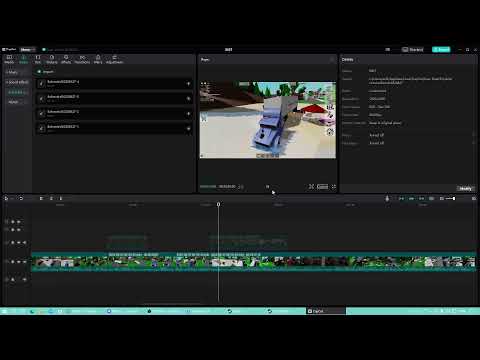Toggle linkage option
The width and height of the screenshot is (480, 360).
pyautogui.click(x=421, y=198)
